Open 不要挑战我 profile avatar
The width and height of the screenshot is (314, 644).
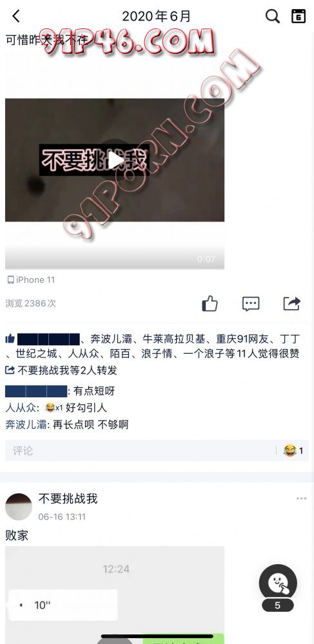click(x=19, y=507)
